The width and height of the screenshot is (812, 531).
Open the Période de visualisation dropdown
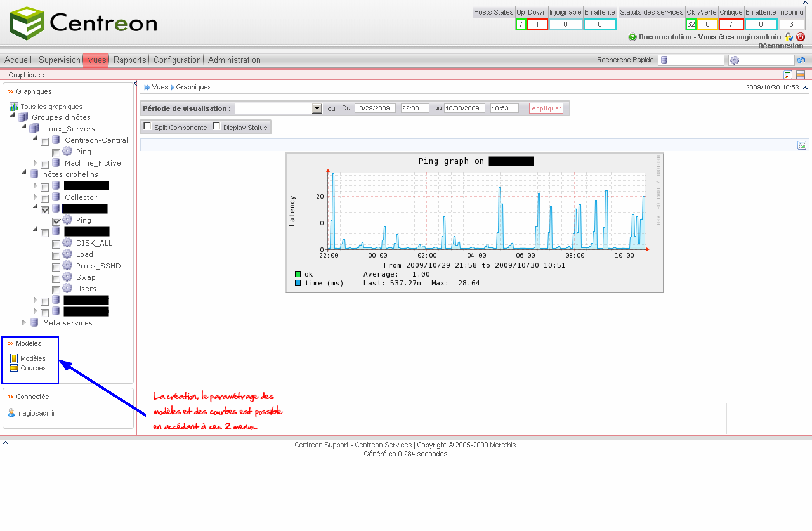pos(317,108)
